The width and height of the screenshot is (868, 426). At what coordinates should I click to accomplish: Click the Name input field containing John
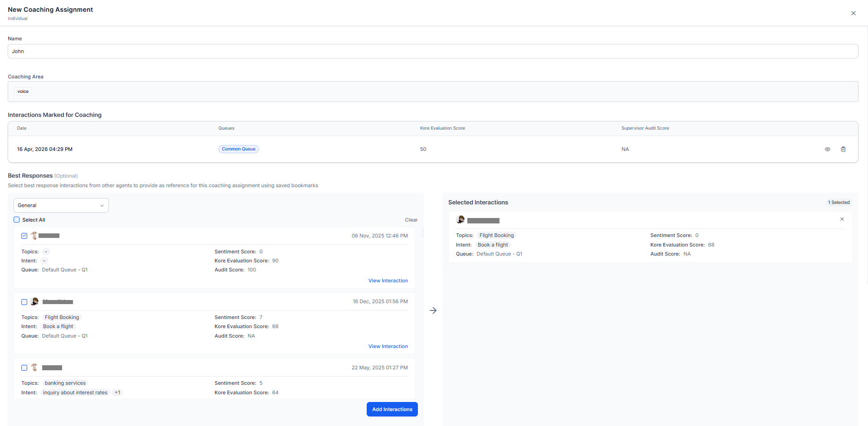[433, 51]
